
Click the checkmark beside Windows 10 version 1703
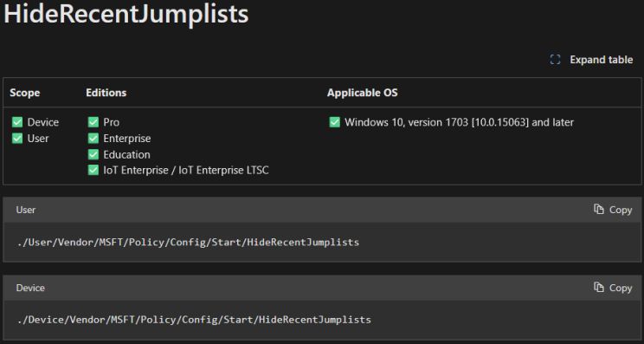click(x=335, y=122)
